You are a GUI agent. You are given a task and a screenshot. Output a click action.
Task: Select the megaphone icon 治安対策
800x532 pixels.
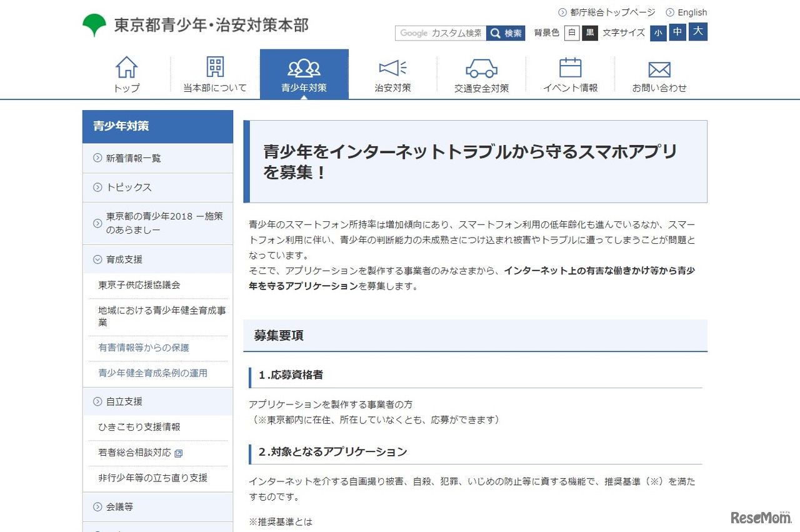point(392,68)
